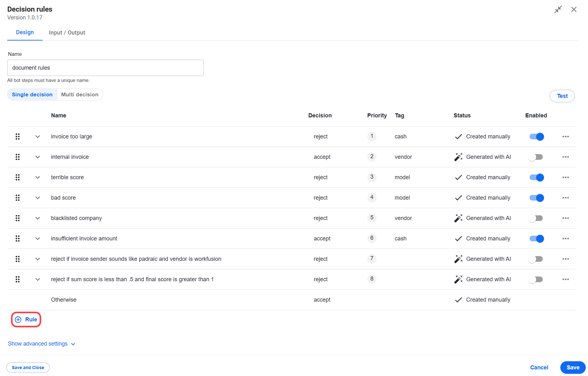Collapse the dialog with the shrink icon

558,9
